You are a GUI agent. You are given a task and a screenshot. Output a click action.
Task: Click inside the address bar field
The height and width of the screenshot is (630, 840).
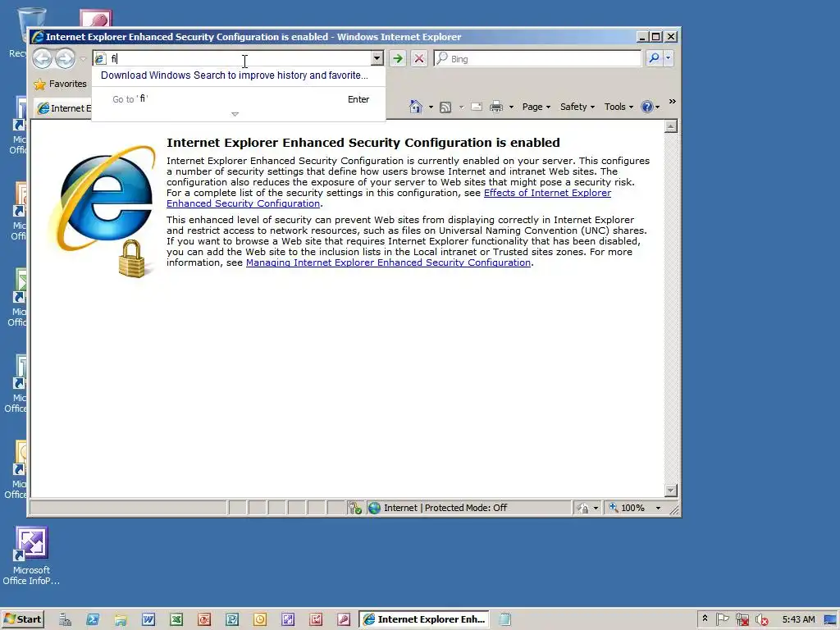tap(239, 58)
